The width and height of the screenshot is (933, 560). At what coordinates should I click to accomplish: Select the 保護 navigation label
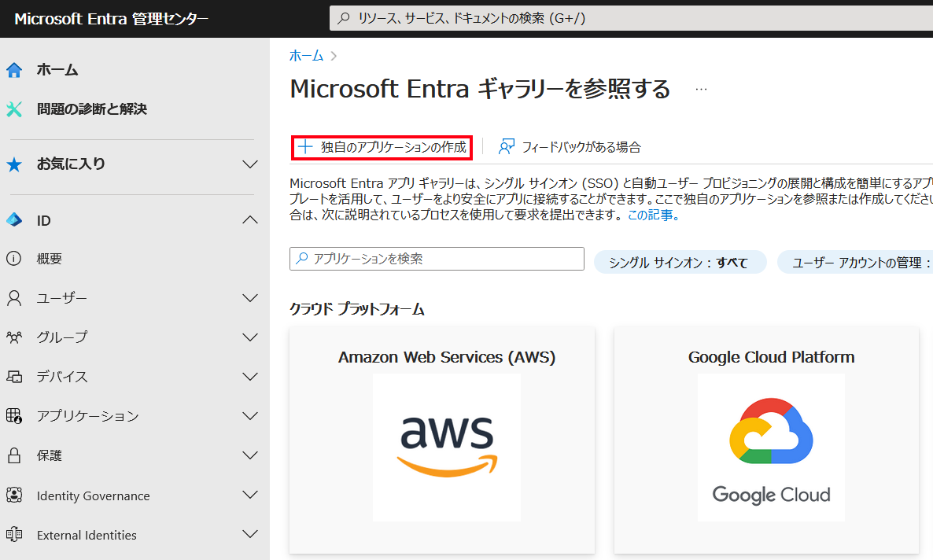(50, 455)
